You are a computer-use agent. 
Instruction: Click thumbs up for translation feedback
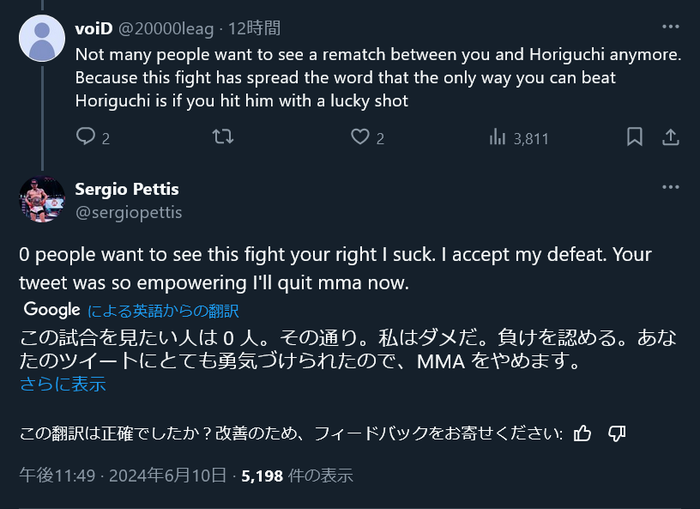coord(583,432)
